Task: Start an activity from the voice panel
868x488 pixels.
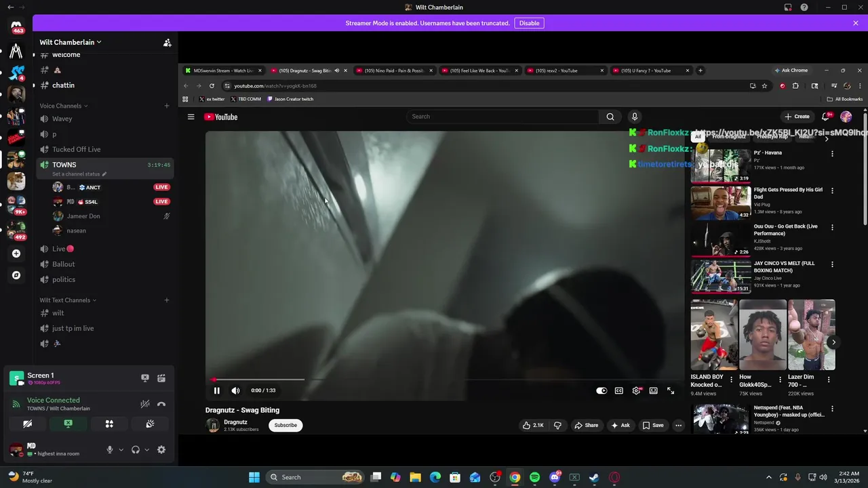Action: pos(109,424)
